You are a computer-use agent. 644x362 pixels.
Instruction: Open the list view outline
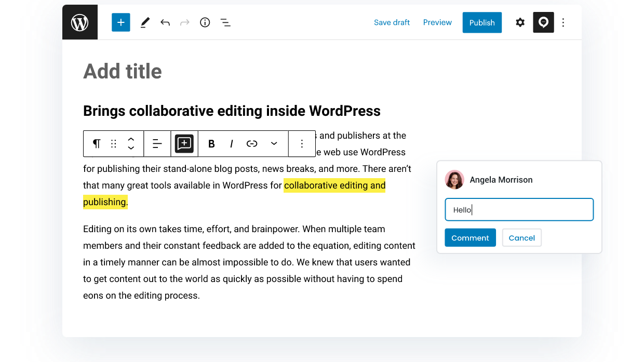point(225,22)
